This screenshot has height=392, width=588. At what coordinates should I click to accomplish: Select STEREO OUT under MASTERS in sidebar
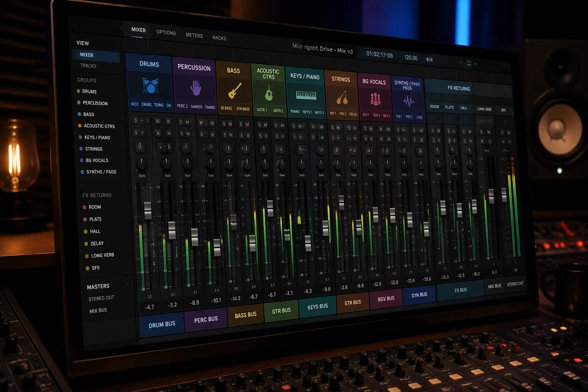[x=101, y=298]
